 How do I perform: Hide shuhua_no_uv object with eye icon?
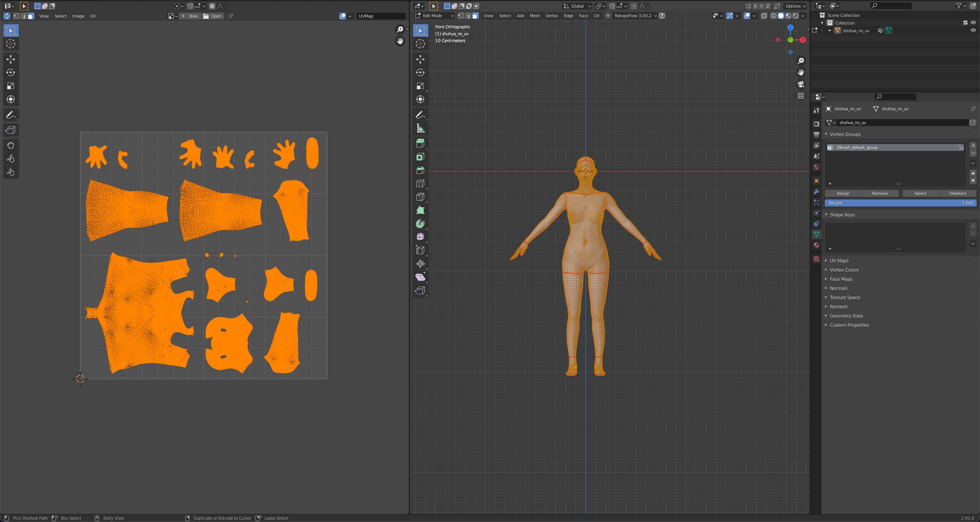click(973, 30)
